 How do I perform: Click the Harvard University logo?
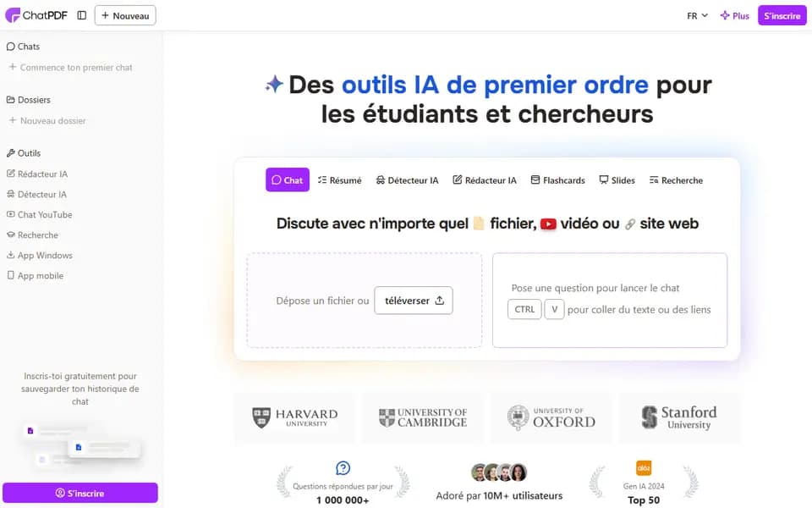pyautogui.click(x=294, y=417)
